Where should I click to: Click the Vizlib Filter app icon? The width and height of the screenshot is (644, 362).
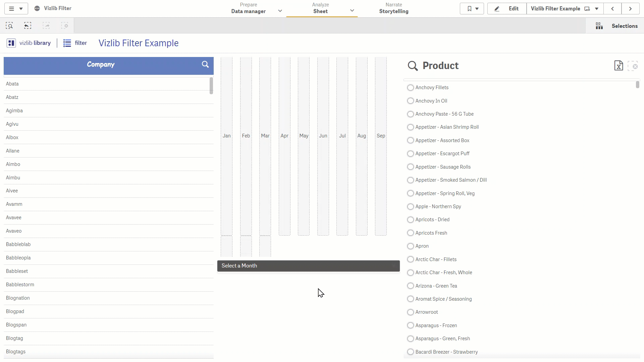pyautogui.click(x=37, y=8)
